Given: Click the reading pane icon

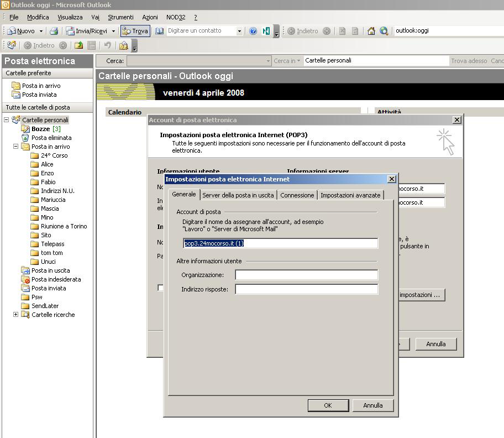Looking at the screenshot, I should point(92,45).
